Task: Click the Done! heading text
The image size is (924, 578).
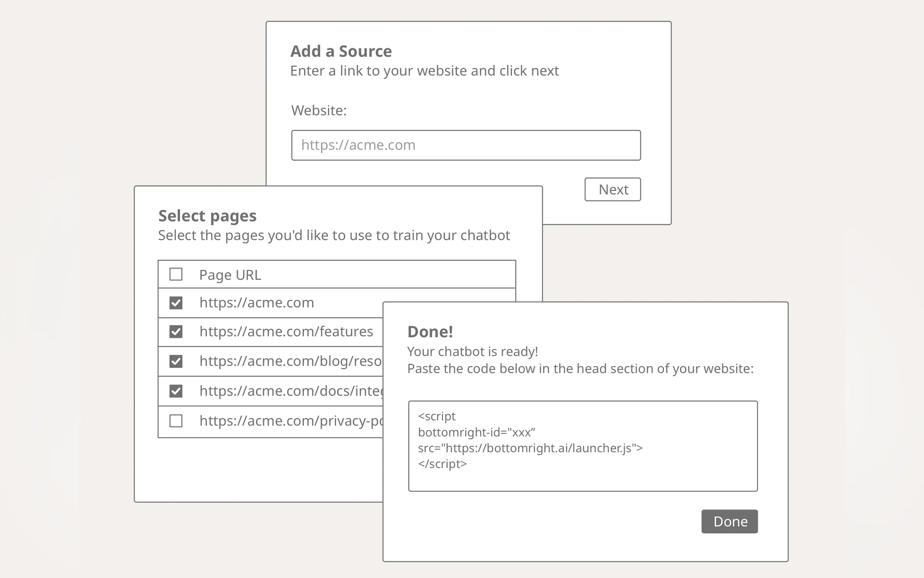Action: (430, 332)
